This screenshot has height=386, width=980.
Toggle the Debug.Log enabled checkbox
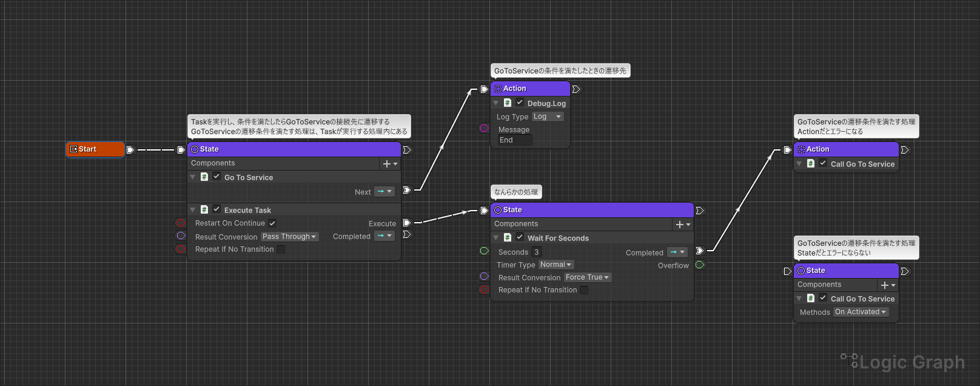(520, 103)
